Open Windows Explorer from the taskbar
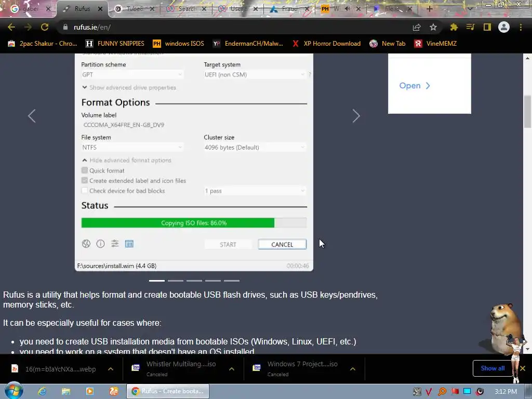532x399 pixels. click(x=66, y=392)
